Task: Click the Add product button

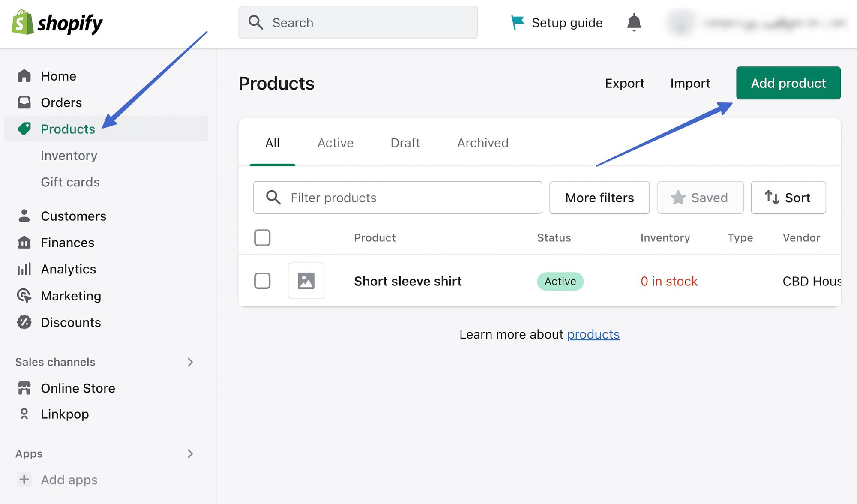Action: click(788, 83)
